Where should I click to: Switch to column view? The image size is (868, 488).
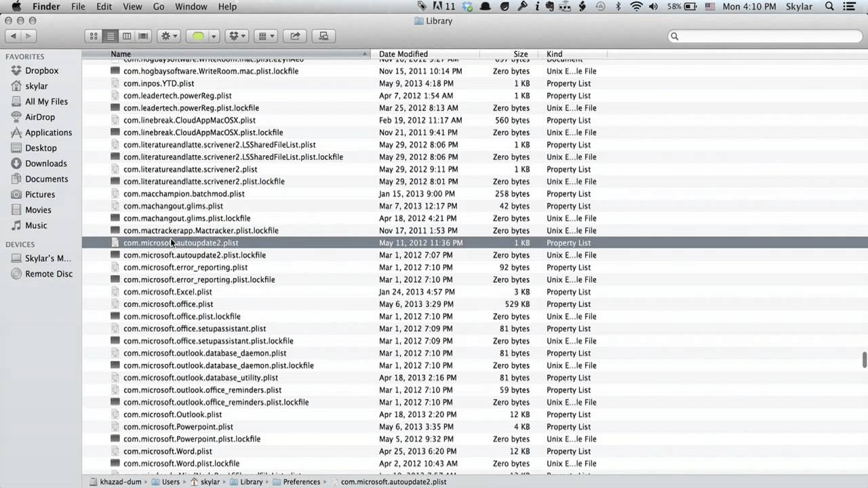pyautogui.click(x=126, y=36)
